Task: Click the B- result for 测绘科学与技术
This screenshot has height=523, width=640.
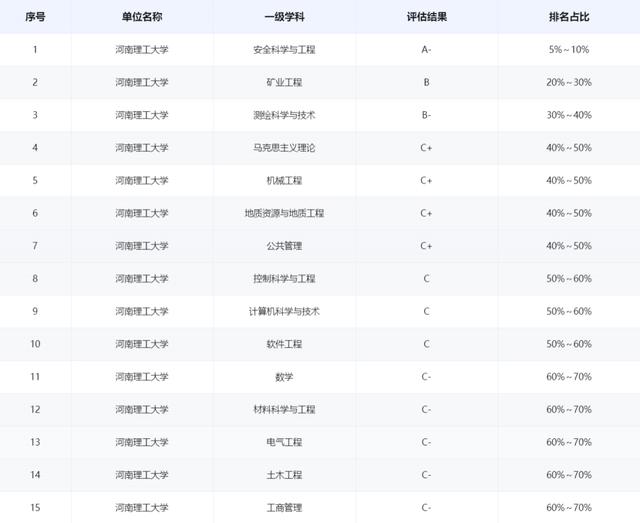Action: tap(426, 115)
